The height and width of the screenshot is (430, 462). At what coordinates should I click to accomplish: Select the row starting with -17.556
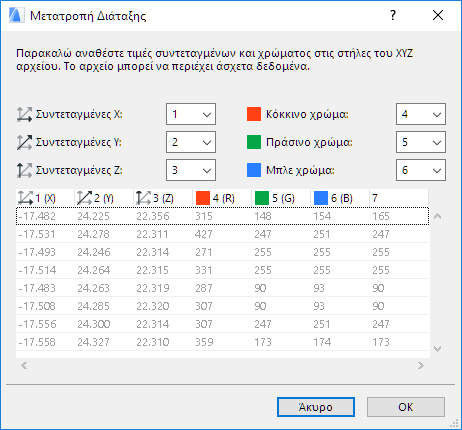(x=222, y=324)
